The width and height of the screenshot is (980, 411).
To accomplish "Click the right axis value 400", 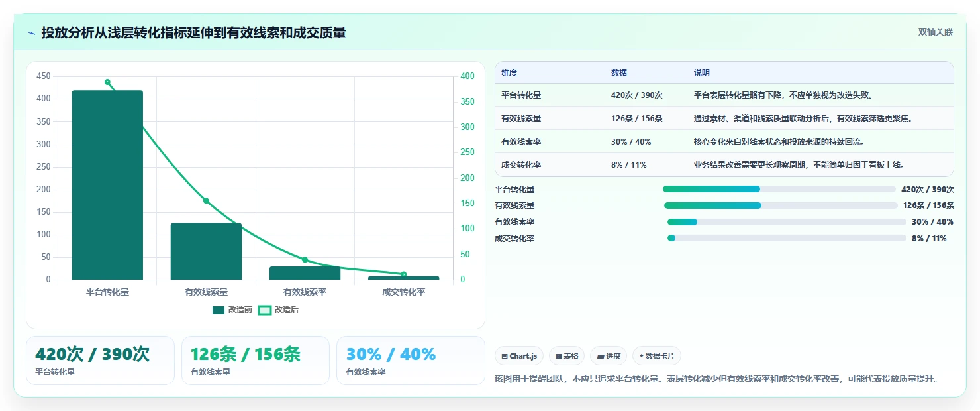I will [x=467, y=76].
